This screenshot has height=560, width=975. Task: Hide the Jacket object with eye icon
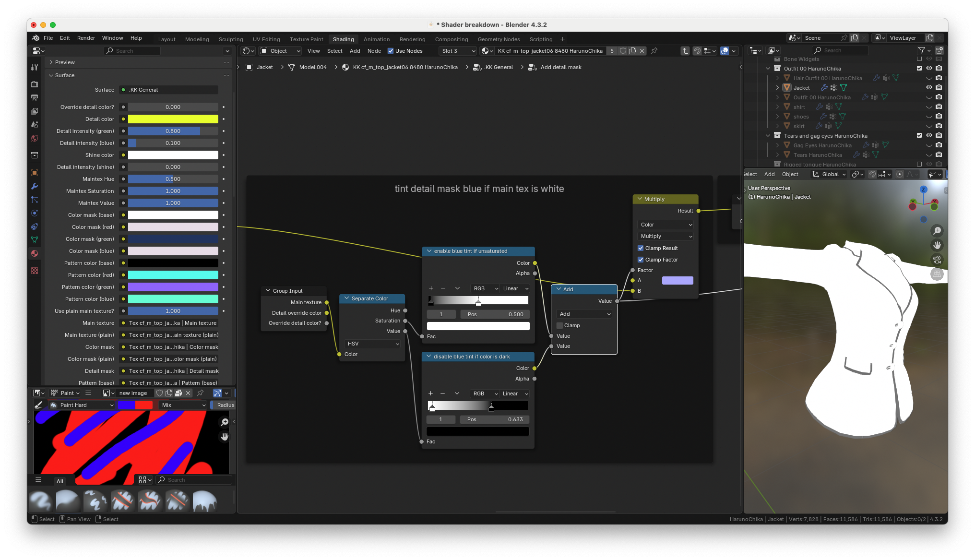pyautogui.click(x=929, y=87)
